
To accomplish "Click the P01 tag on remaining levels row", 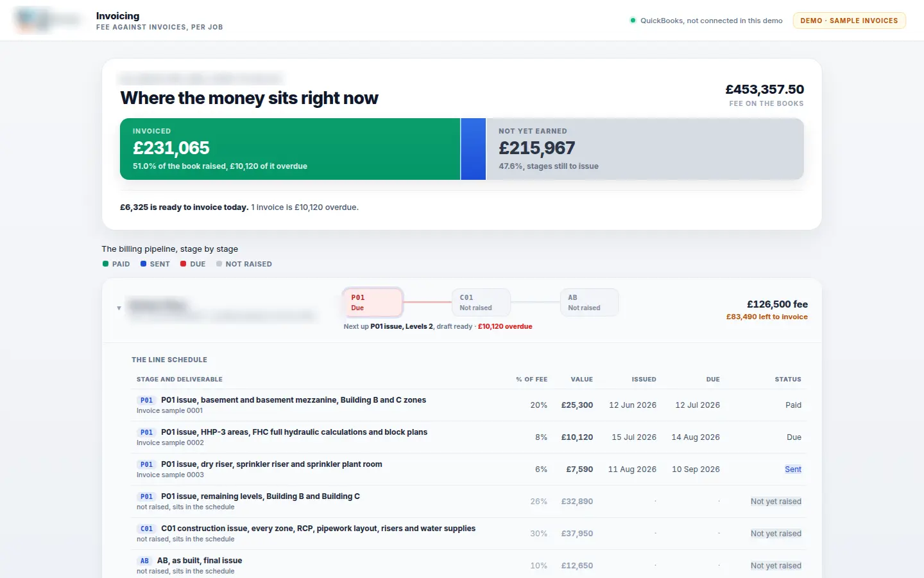I will 146,496.
